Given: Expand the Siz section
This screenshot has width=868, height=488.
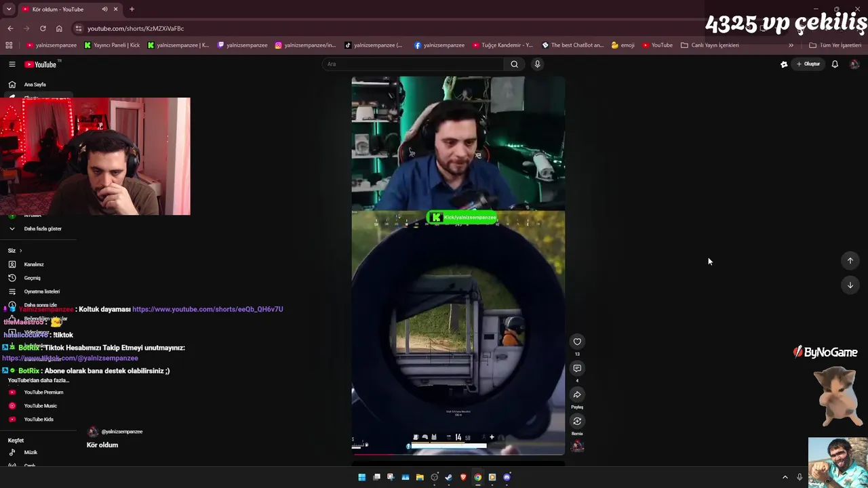Looking at the screenshot, I should [15, 251].
